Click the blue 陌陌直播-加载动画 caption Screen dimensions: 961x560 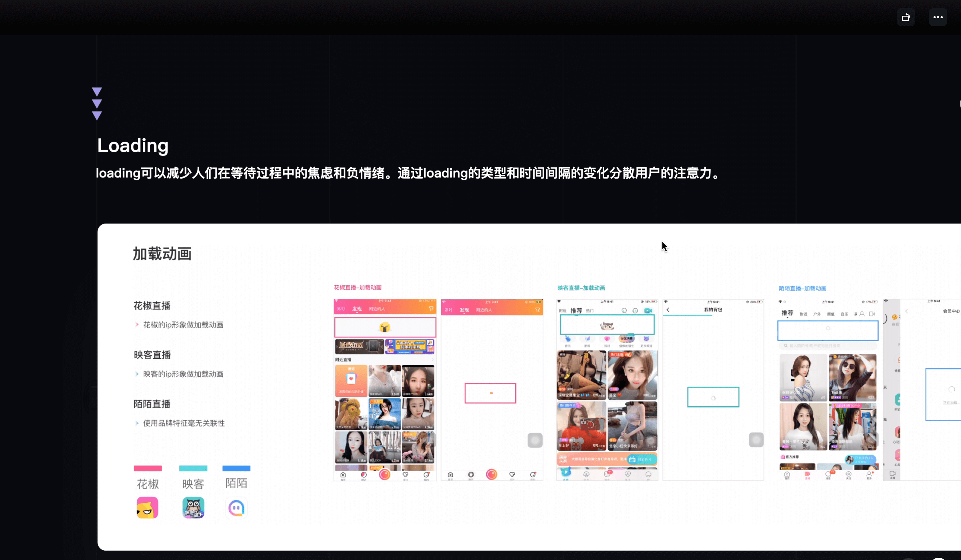(x=802, y=288)
